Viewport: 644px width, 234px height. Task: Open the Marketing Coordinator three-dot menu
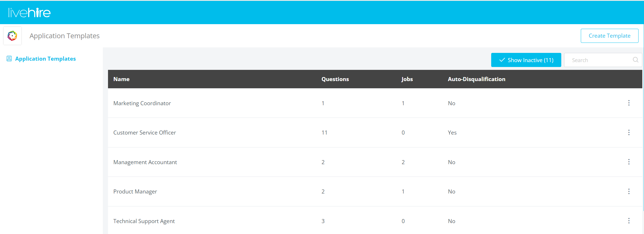[629, 103]
